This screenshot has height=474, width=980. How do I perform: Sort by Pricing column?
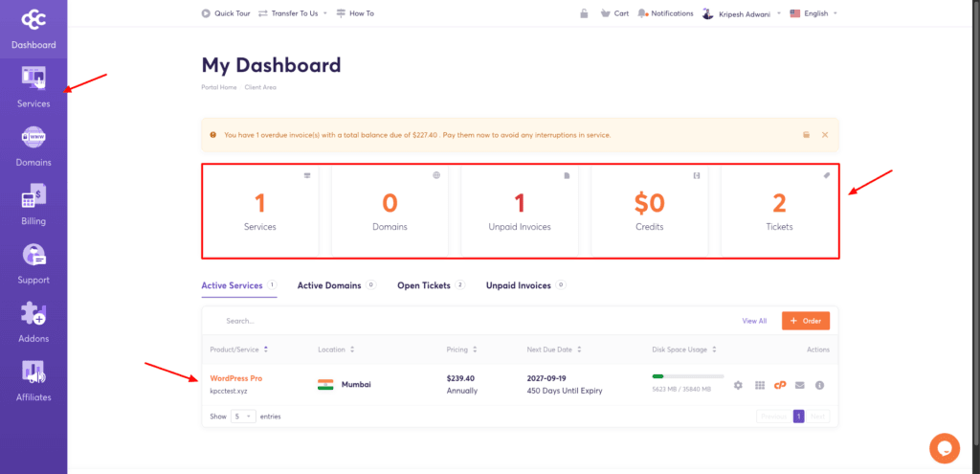pyautogui.click(x=462, y=350)
